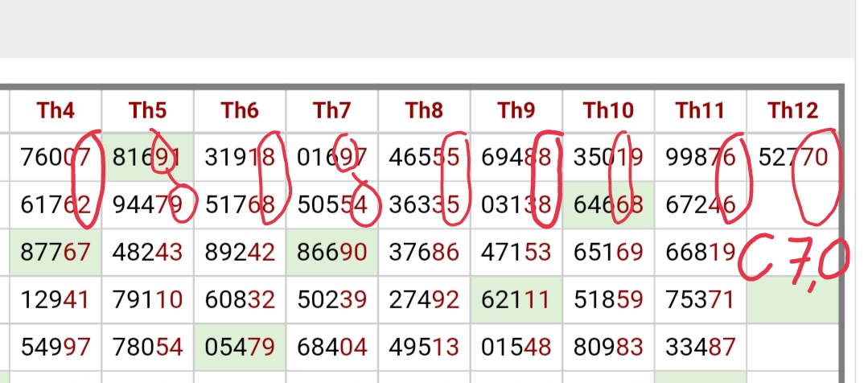Select cell 33487 under Th11

pyautogui.click(x=700, y=348)
